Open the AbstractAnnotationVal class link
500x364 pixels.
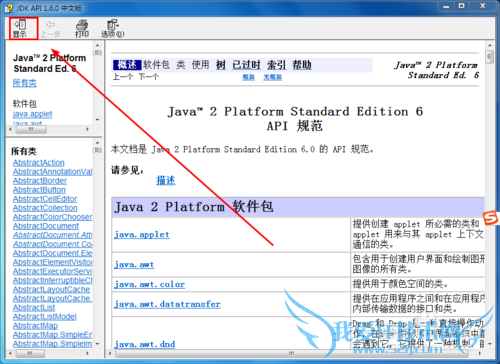tap(52, 172)
